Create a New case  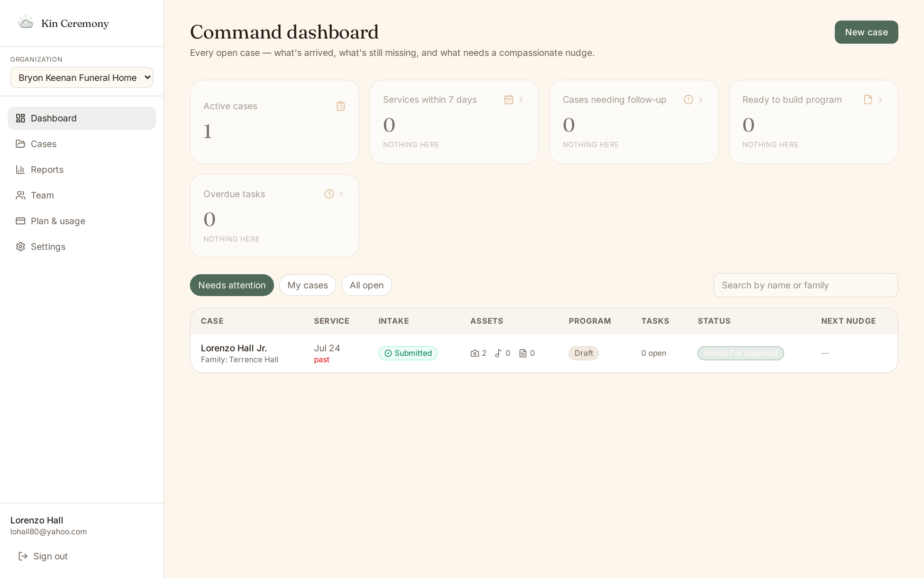pyautogui.click(x=866, y=32)
